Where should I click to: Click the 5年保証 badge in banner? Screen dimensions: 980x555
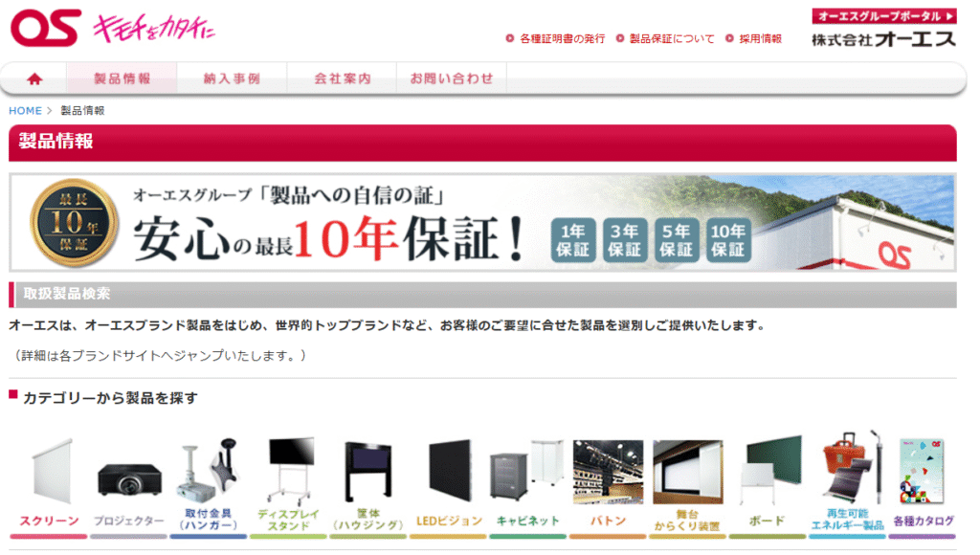pos(677,240)
